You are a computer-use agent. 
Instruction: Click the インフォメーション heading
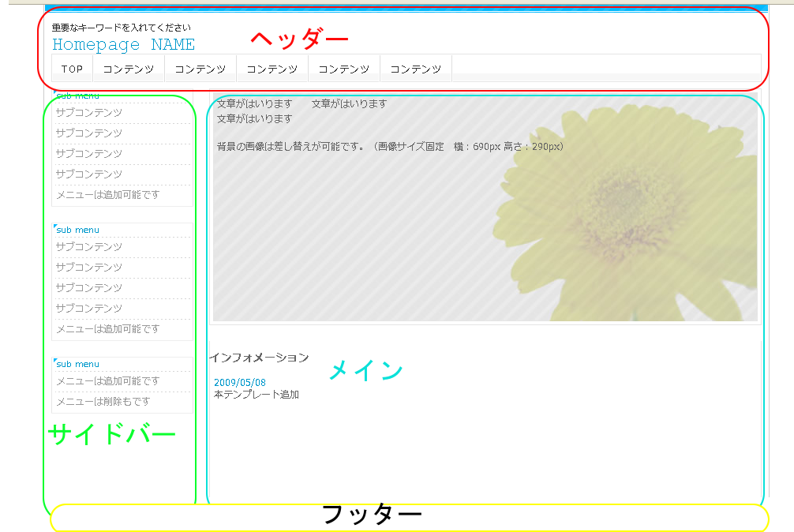(x=259, y=358)
